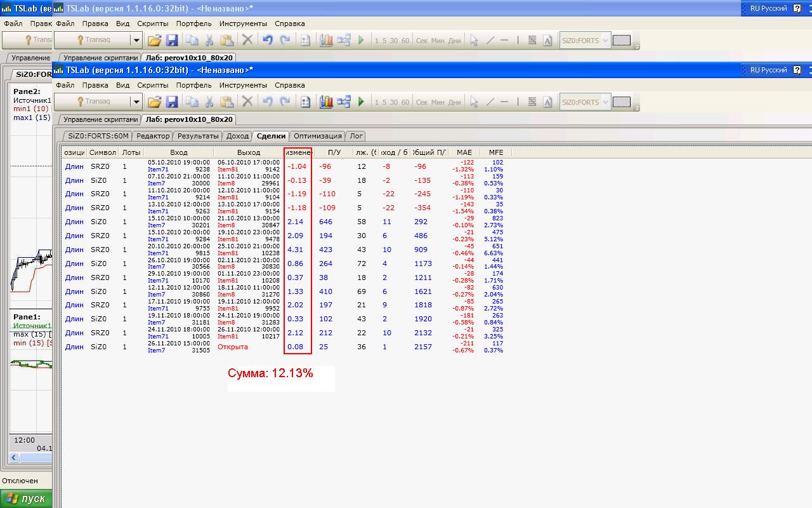Click the red X delete icon in front toolbar
This screenshot has width=812, height=508.
[247, 102]
